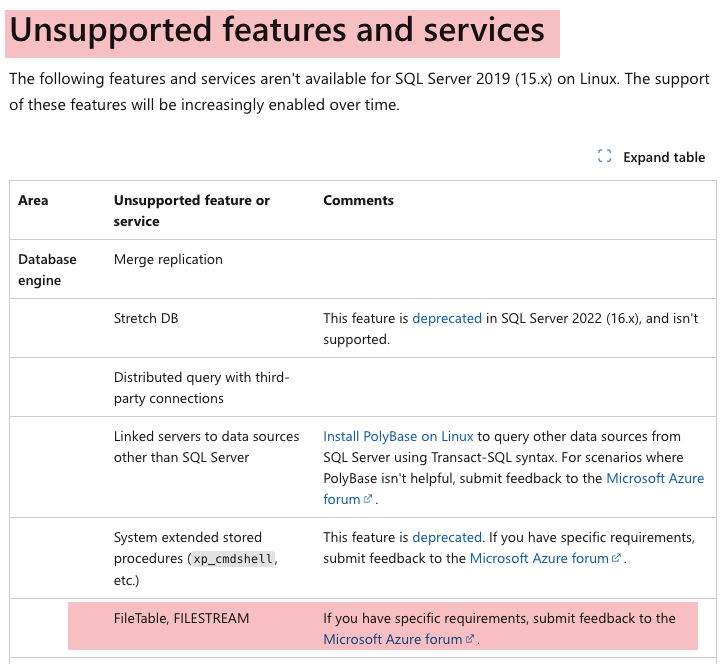Click external-link icon in FileTable, FILESTREAM row
Screen dimensions: 722x664
(470, 640)
